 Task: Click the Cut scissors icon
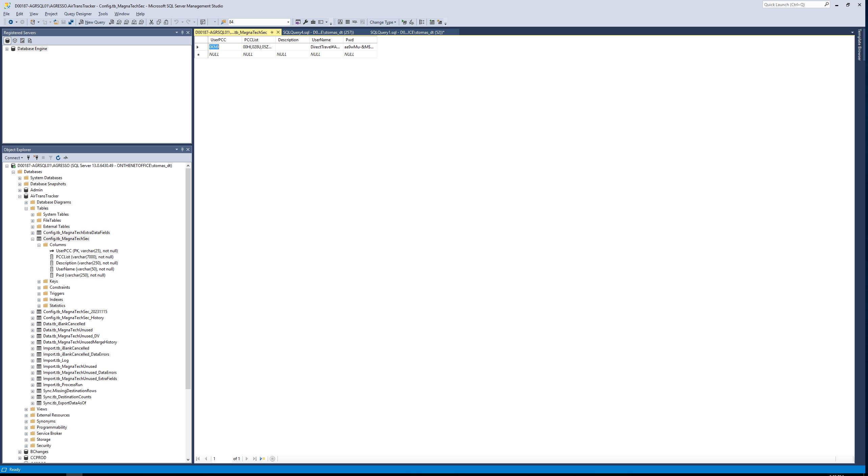pyautogui.click(x=151, y=22)
